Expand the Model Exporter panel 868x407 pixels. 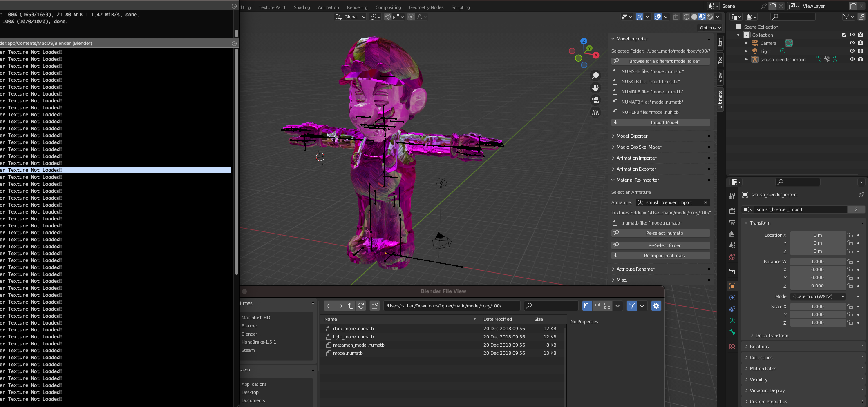pos(631,136)
